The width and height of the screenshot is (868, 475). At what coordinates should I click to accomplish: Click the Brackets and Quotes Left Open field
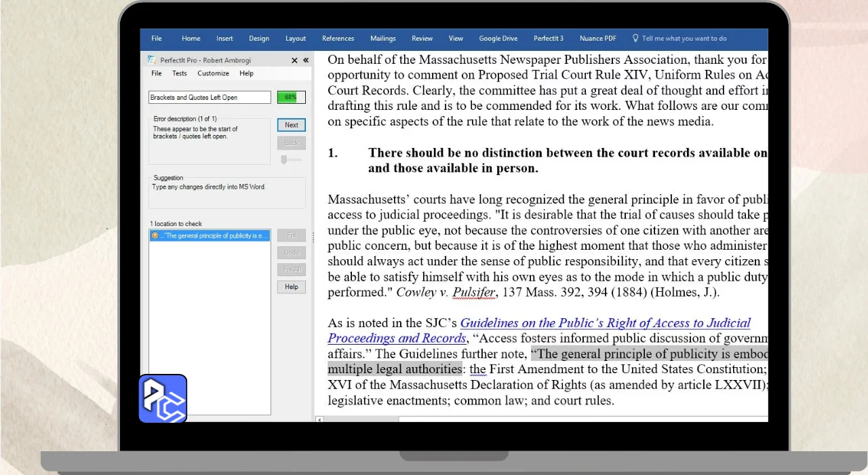(x=210, y=98)
